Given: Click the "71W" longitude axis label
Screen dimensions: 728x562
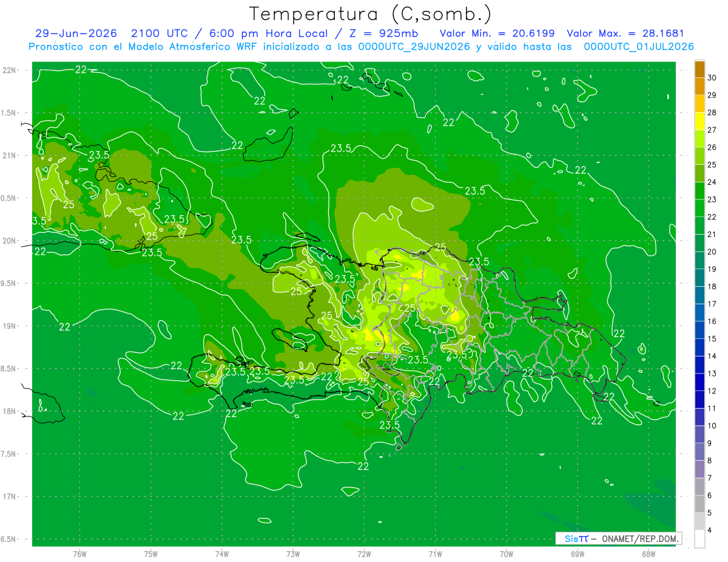Looking at the screenshot, I should click(435, 554).
